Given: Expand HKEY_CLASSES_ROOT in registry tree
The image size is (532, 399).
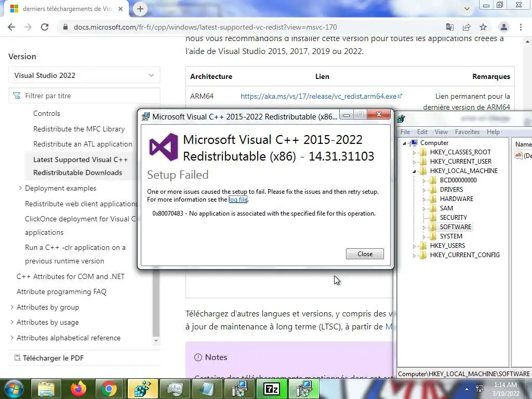Looking at the screenshot, I should [414, 153].
